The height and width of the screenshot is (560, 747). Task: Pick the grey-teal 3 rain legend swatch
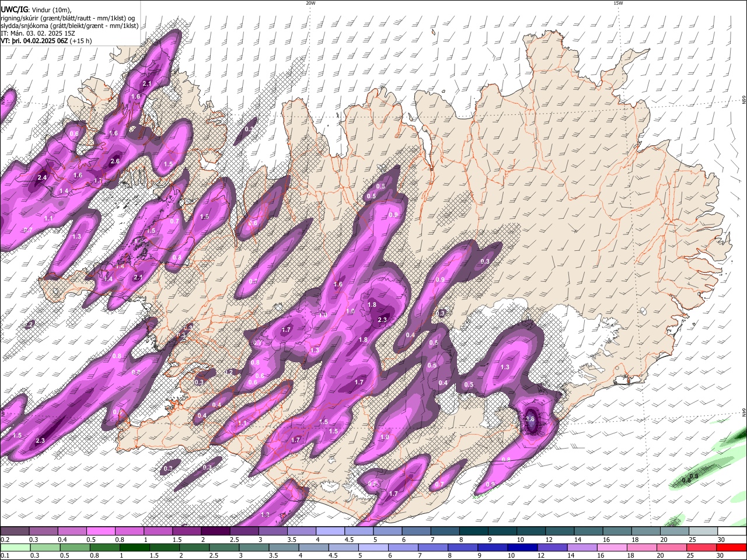tap(254, 547)
